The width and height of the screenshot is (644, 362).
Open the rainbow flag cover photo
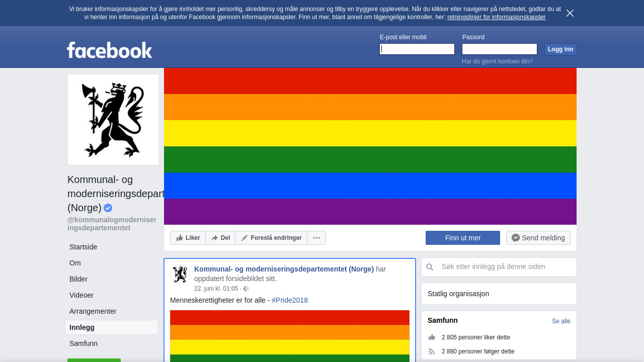coord(370,146)
